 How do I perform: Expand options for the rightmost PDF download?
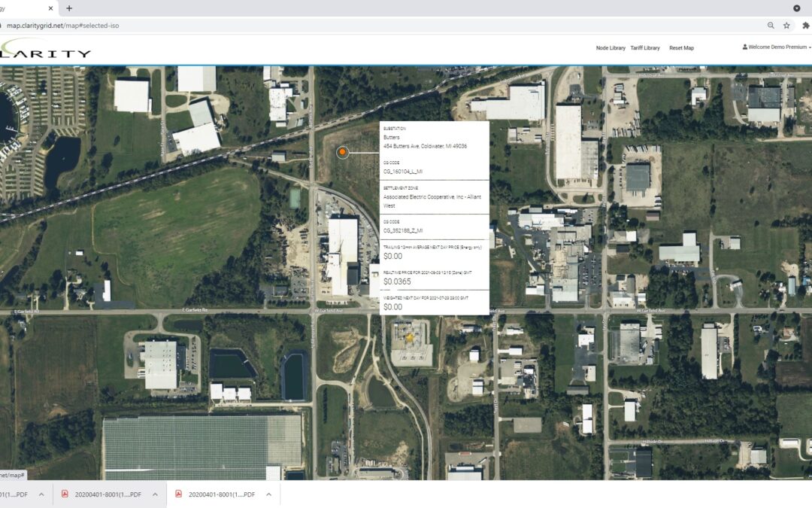click(268, 494)
